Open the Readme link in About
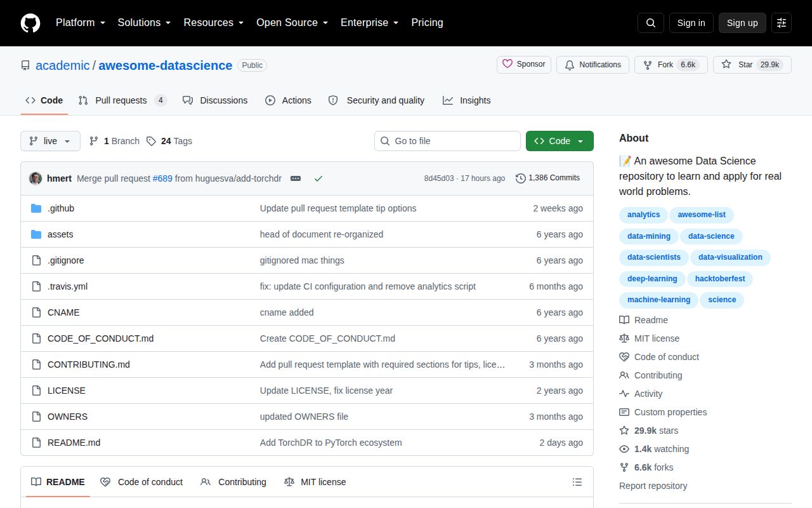The image size is (812, 508). point(643,320)
